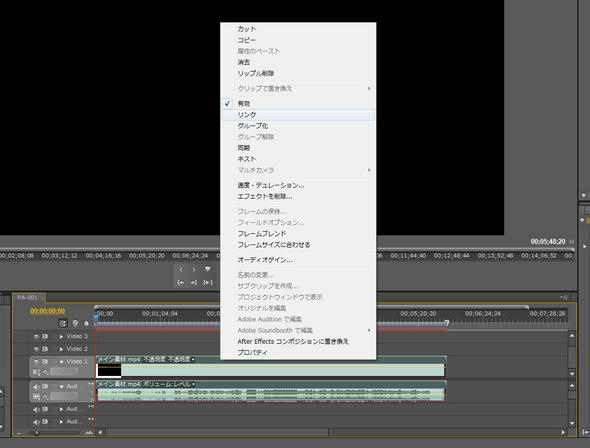Toggle the timeline Snap magnet icon

coord(63,323)
